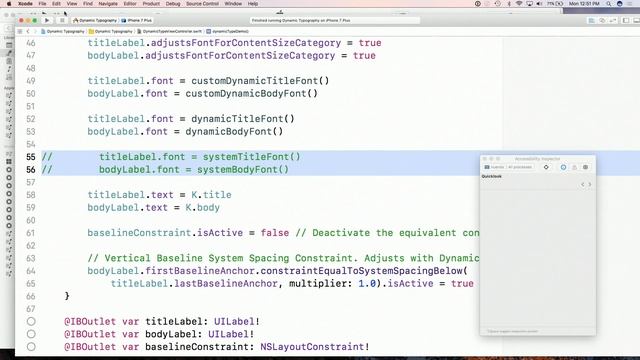Open the Bluetooth status menu
The height and width of the screenshot is (360, 640).
(509, 4)
